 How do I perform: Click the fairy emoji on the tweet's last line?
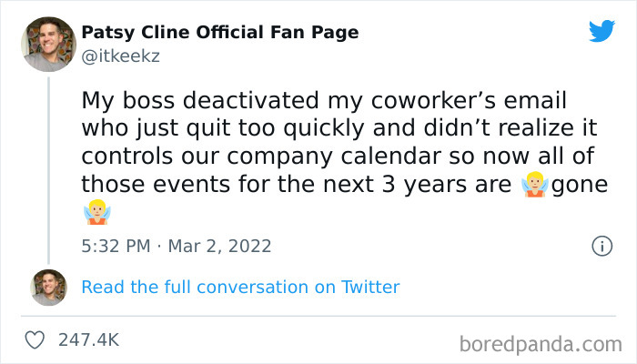(x=95, y=214)
